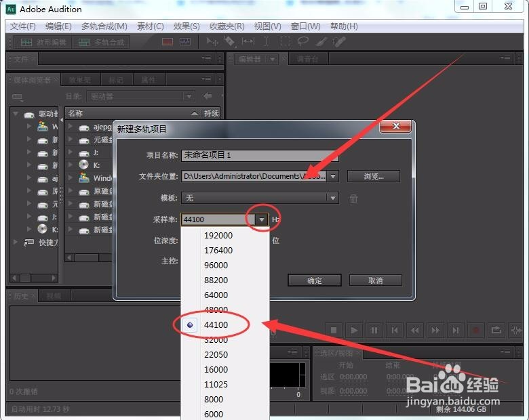This screenshot has height=420, width=529.
Task: Open the 文件夹位置 folder location dropdown
Action: pyautogui.click(x=333, y=176)
